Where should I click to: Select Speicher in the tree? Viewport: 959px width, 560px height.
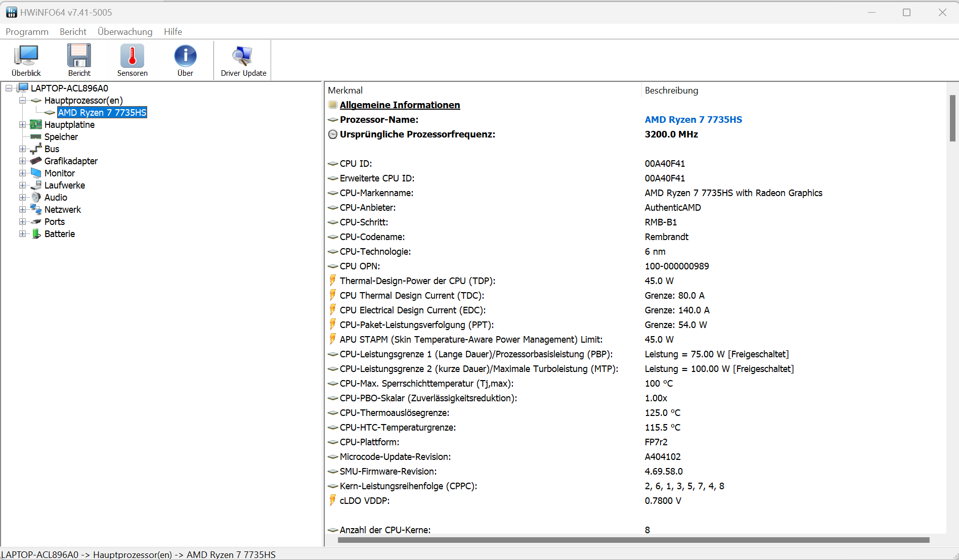point(61,137)
